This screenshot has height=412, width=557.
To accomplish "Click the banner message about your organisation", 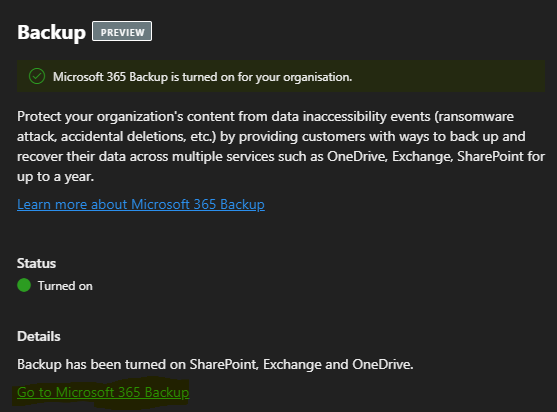I will [202, 77].
